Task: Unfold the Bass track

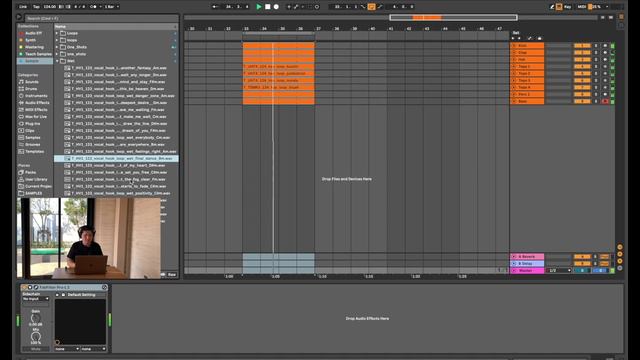Action: pyautogui.click(x=514, y=101)
